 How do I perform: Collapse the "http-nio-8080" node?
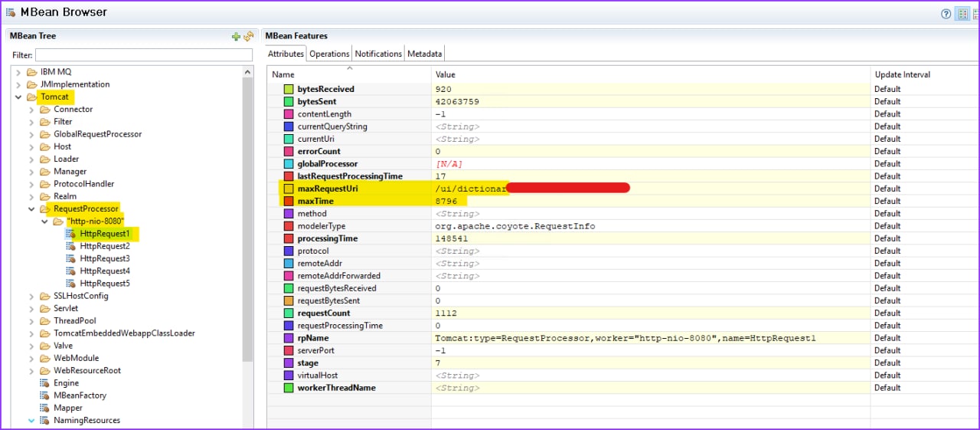(x=44, y=221)
